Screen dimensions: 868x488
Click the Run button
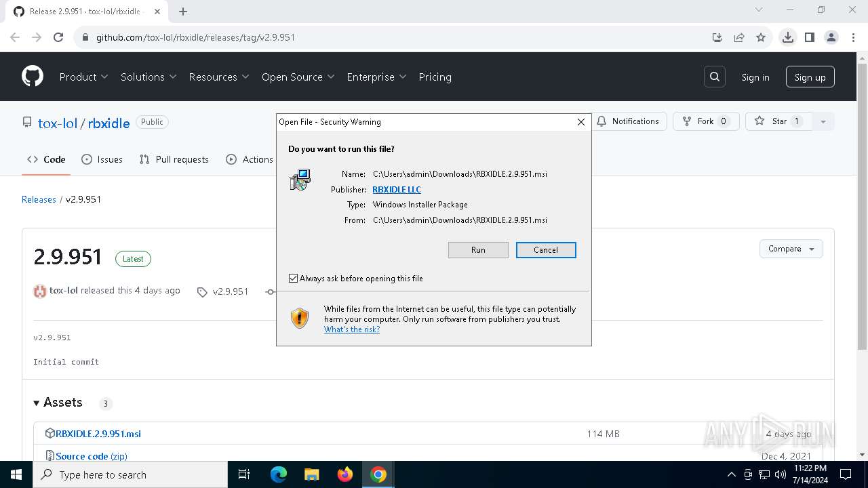pos(478,250)
